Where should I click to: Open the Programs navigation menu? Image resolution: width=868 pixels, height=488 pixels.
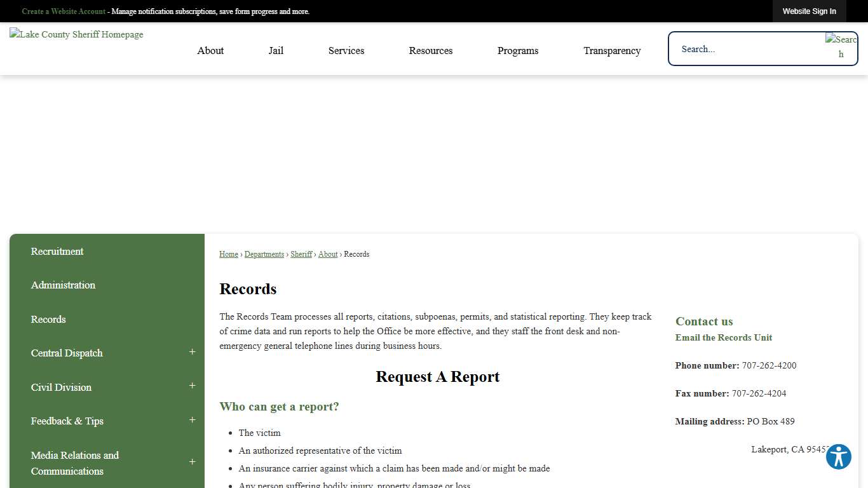[518, 51]
